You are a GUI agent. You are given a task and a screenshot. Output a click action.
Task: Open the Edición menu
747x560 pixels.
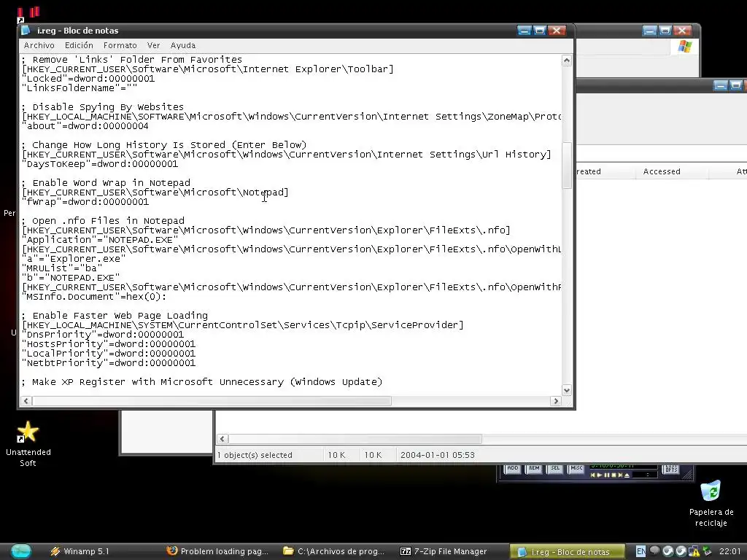tap(79, 45)
